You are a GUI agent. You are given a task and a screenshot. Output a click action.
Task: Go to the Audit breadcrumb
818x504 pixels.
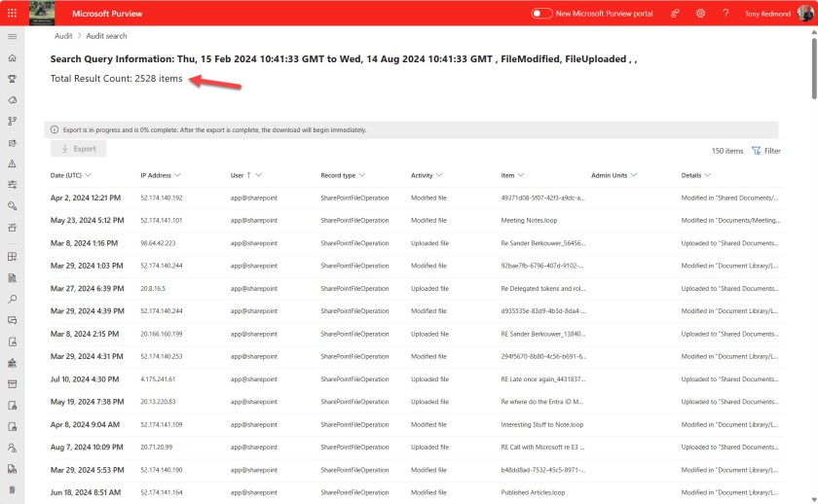pos(63,36)
